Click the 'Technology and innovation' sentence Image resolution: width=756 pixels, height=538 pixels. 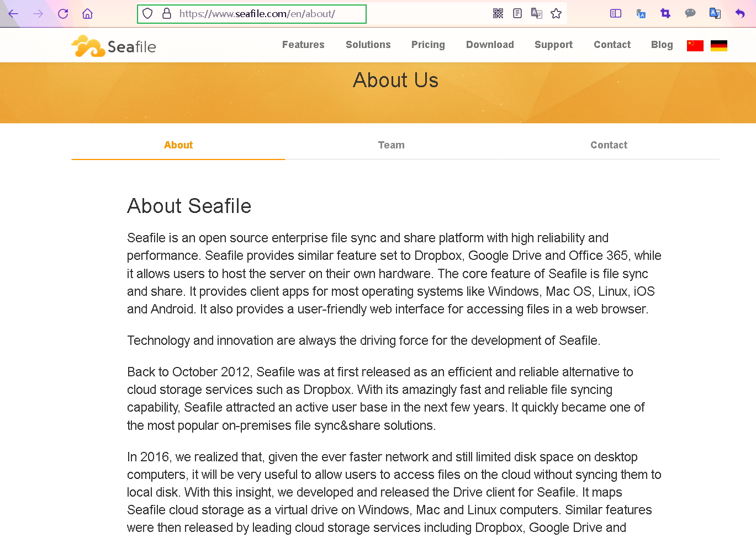[x=364, y=340]
